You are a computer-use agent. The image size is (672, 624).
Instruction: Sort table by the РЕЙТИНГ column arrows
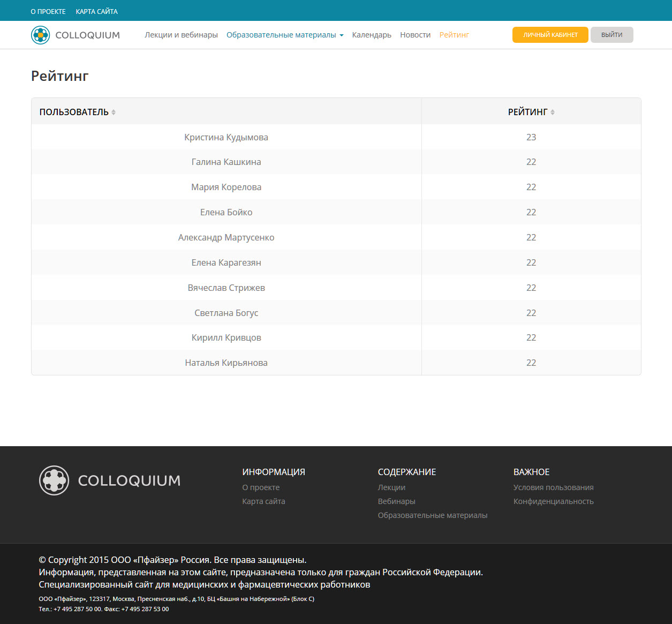[553, 112]
